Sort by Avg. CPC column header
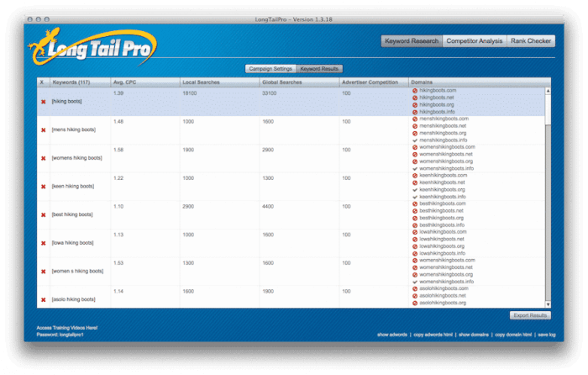Screen dimensions: 588x375 point(144,82)
